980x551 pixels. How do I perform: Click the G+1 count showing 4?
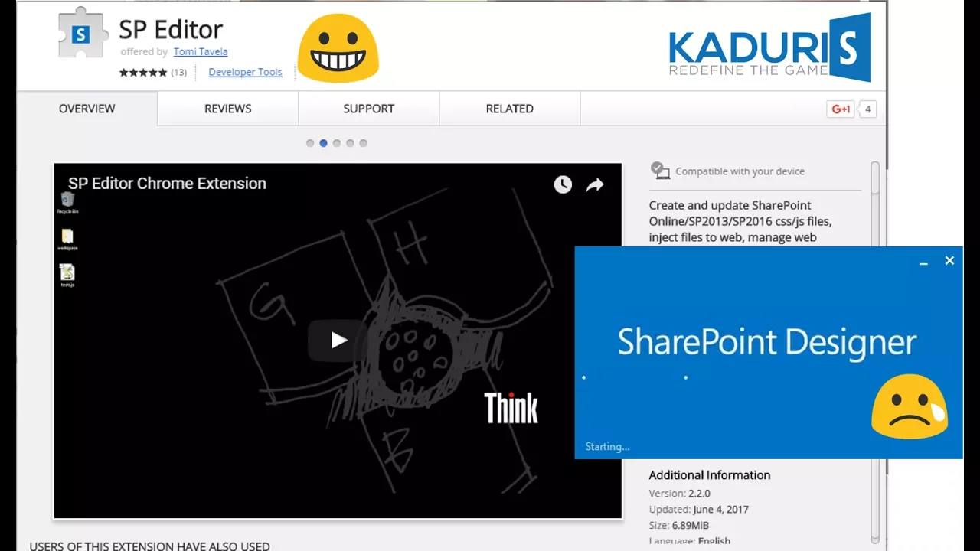(x=867, y=109)
